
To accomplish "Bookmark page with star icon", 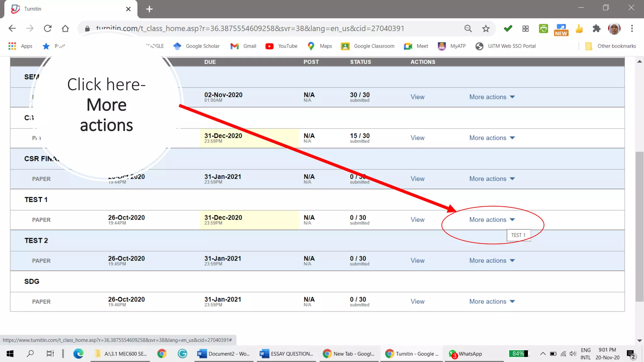I will click(486, 29).
